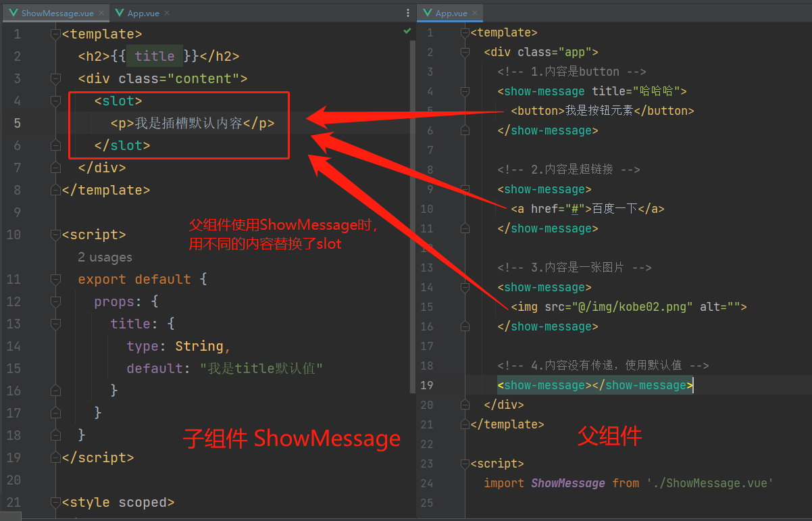Click the title="哈哈哈" attribute
The height and width of the screenshot is (521, 812).
pos(636,91)
